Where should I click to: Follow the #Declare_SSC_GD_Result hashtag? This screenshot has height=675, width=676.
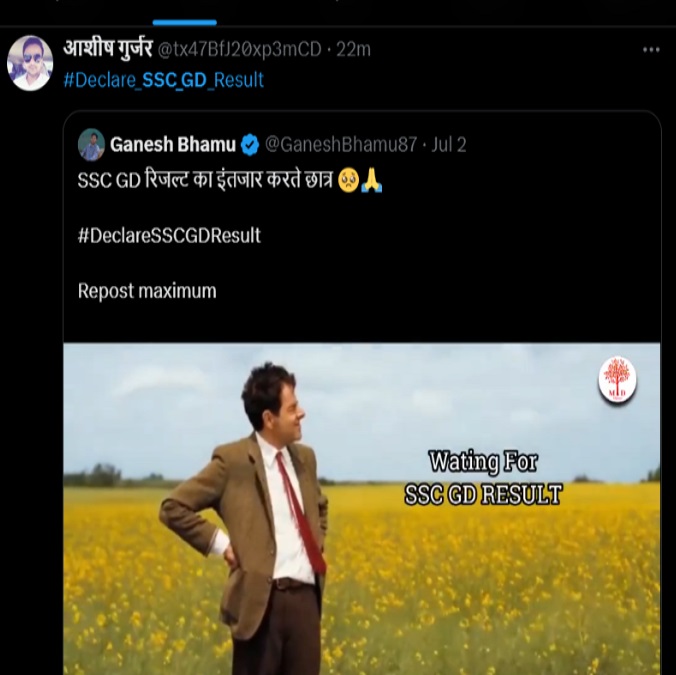(x=163, y=80)
